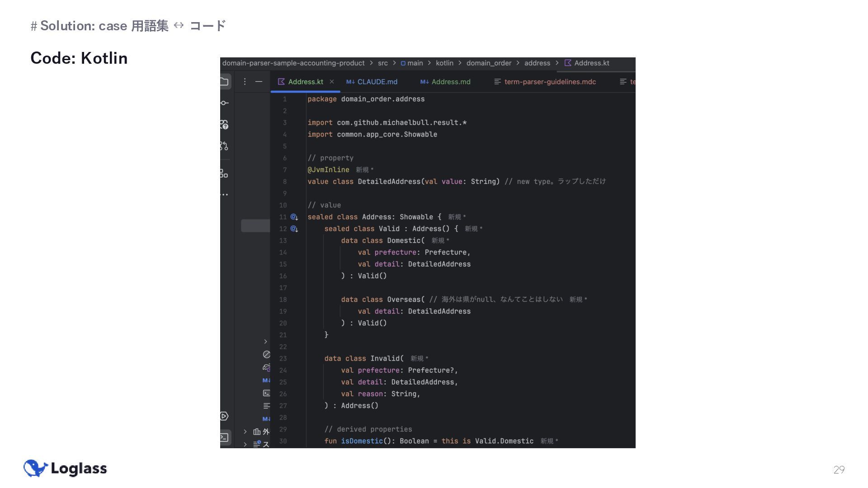868x488 pixels.
Task: Open project panel options kebab menu
Action: (245, 82)
